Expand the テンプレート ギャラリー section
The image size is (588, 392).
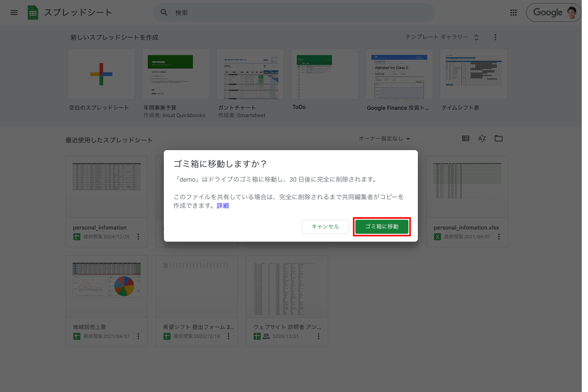coord(442,37)
